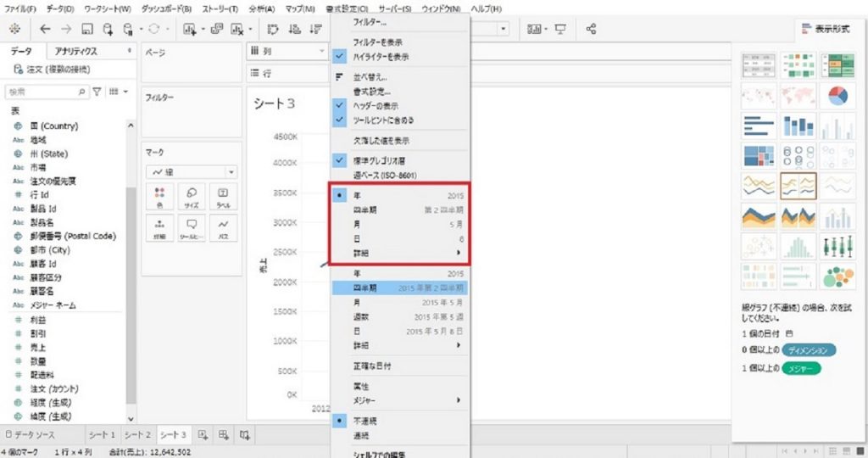The image size is (868, 458).
Task: Click new story icon in bottom tab bar
Action: pyautogui.click(x=245, y=435)
